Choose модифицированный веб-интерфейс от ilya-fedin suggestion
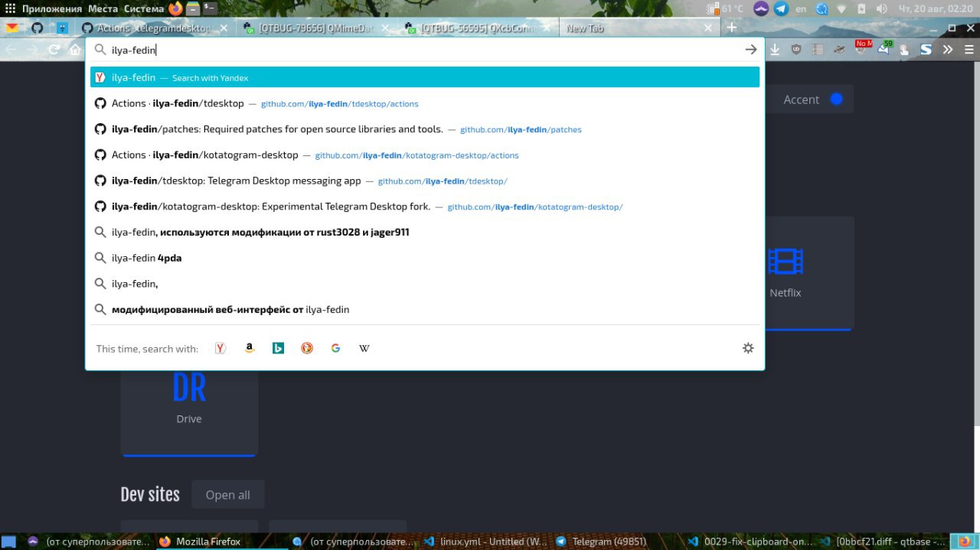Image resolution: width=980 pixels, height=550 pixels. click(x=425, y=310)
